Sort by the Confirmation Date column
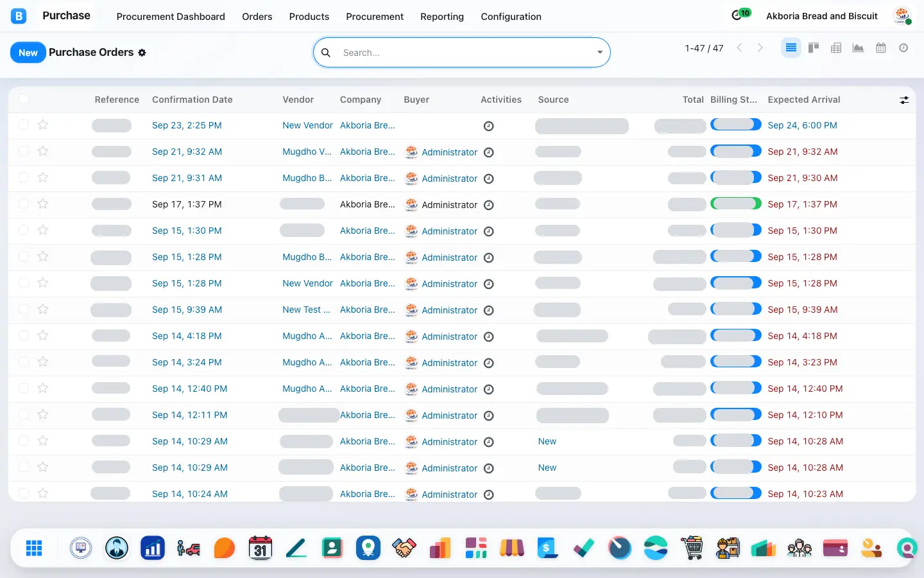 point(193,100)
